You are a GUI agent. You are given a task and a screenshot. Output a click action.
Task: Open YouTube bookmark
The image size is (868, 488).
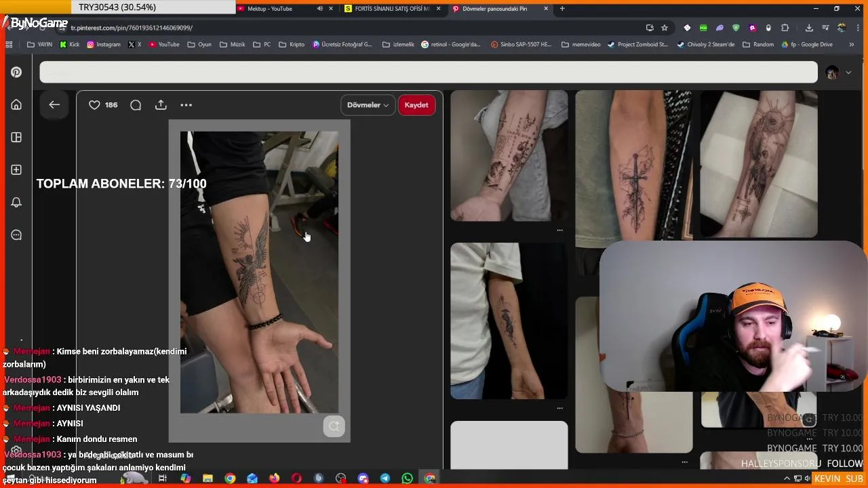point(164,45)
